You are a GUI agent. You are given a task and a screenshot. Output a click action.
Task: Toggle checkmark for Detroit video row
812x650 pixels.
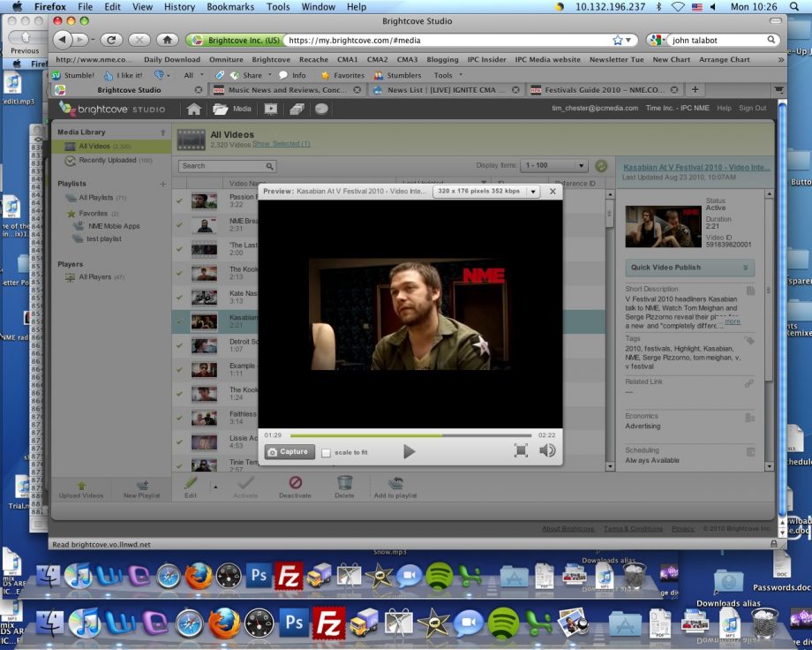pos(179,345)
